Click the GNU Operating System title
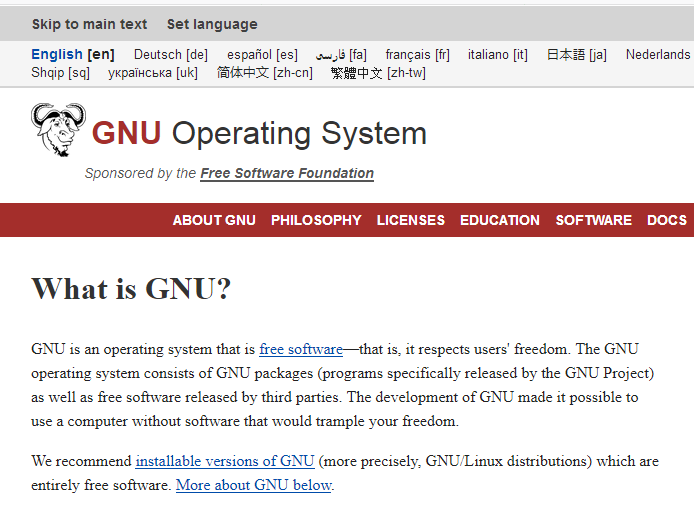The height and width of the screenshot is (527, 694). tap(259, 133)
